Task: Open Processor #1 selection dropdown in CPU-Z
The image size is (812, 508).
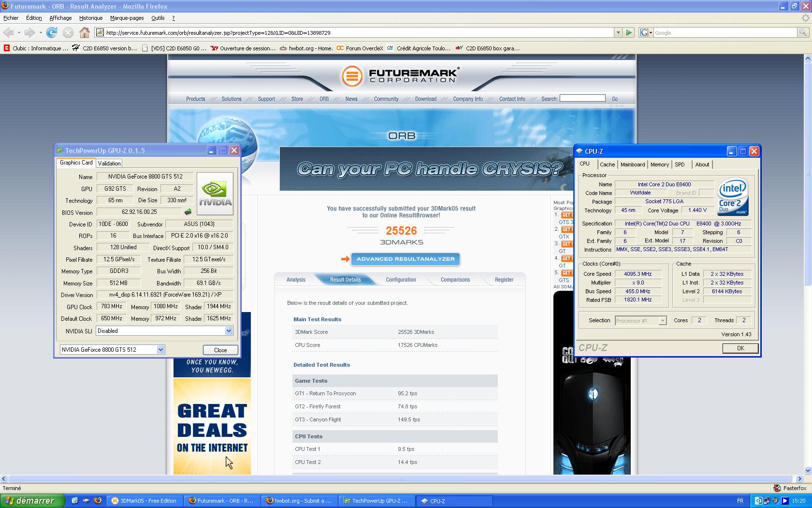Action: [x=663, y=320]
